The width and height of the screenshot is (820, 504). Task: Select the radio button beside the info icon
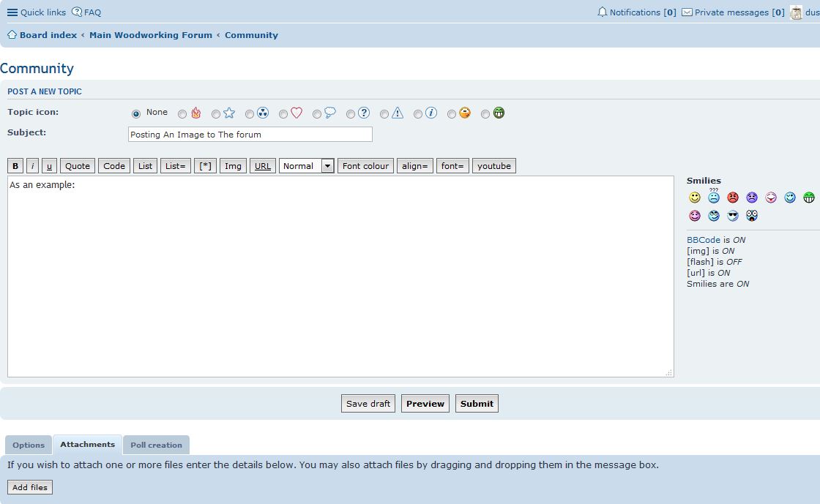(x=417, y=114)
